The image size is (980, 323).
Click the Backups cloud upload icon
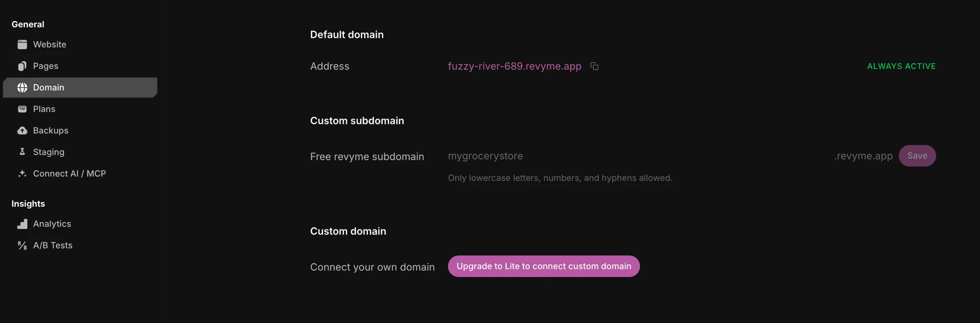[22, 131]
